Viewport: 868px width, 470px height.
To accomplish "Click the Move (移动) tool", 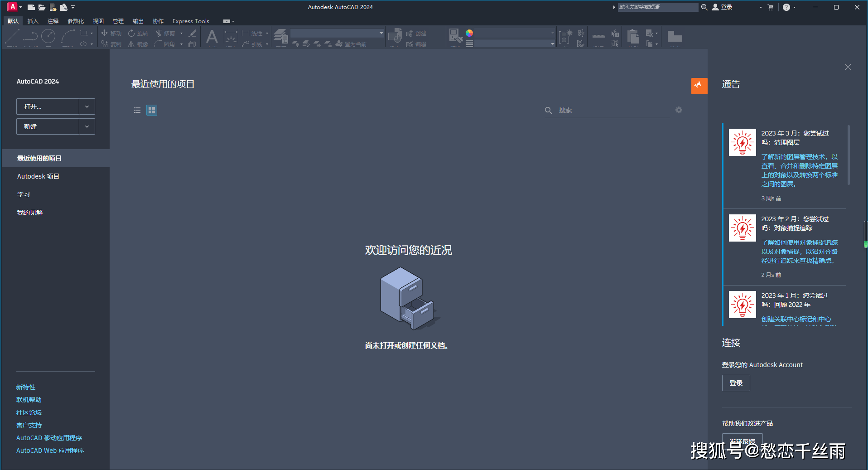I will [x=111, y=33].
